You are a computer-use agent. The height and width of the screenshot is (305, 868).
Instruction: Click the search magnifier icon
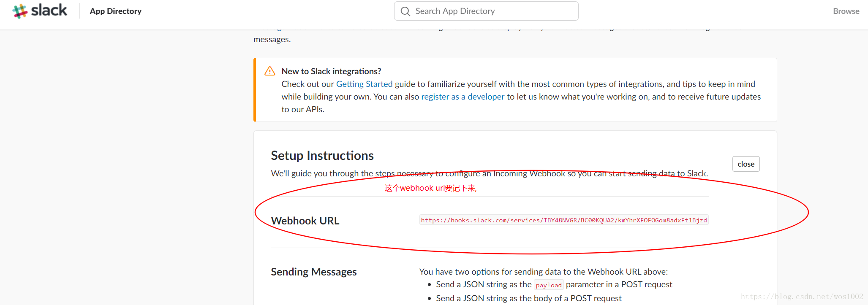click(405, 11)
